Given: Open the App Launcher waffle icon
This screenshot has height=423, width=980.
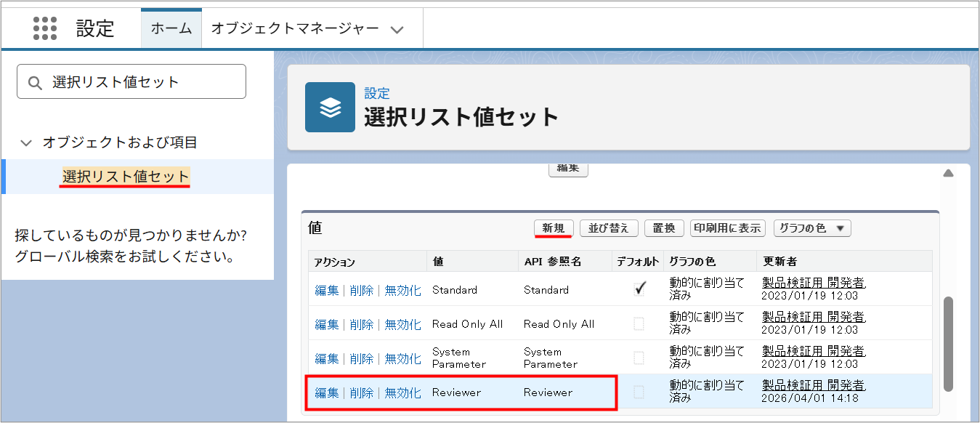Looking at the screenshot, I should click(x=44, y=28).
